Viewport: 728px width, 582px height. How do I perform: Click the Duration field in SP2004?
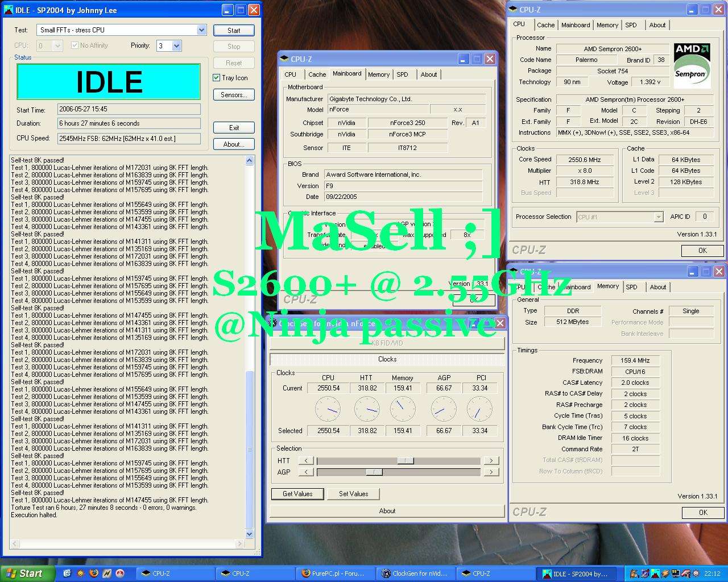point(129,123)
